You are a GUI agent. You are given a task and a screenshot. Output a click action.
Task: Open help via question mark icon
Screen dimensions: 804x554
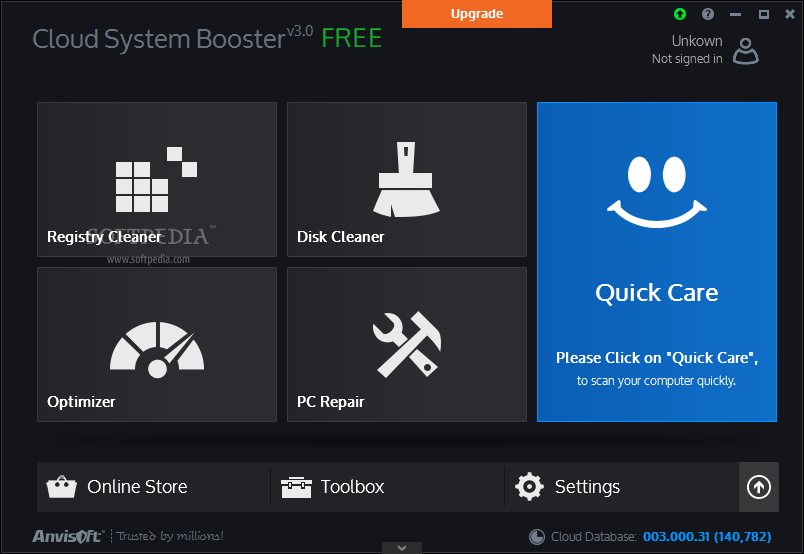tap(708, 14)
